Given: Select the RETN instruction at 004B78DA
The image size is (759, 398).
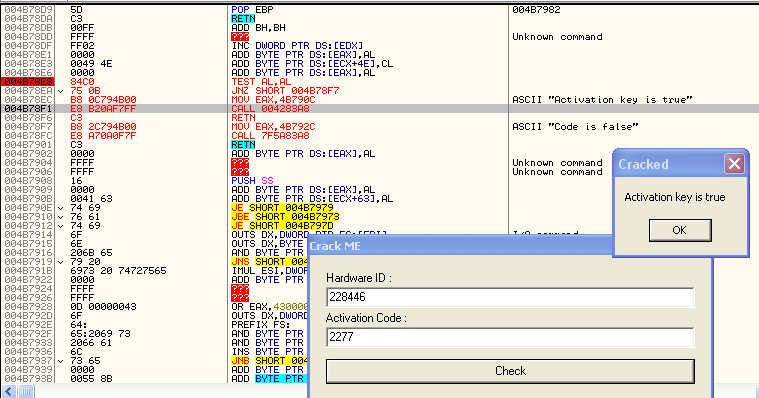Looking at the screenshot, I should click(243, 18).
